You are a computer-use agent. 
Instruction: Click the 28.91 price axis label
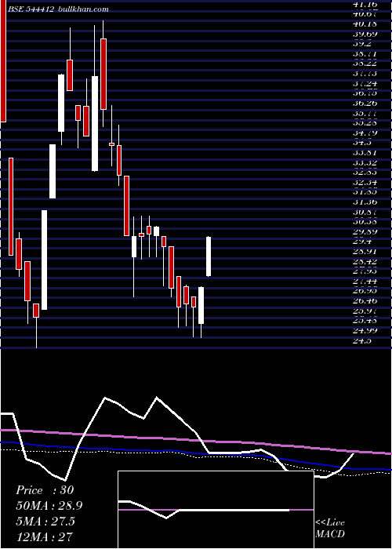point(365,252)
